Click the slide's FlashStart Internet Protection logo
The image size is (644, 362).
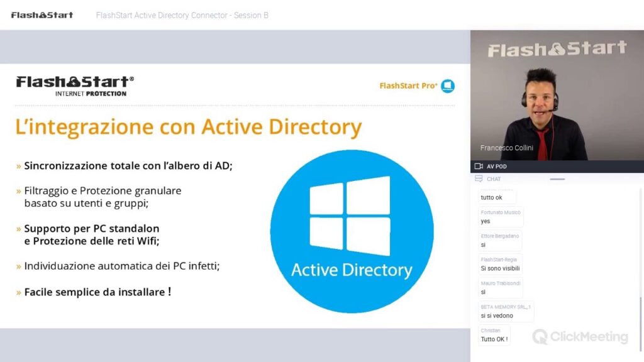(75, 85)
